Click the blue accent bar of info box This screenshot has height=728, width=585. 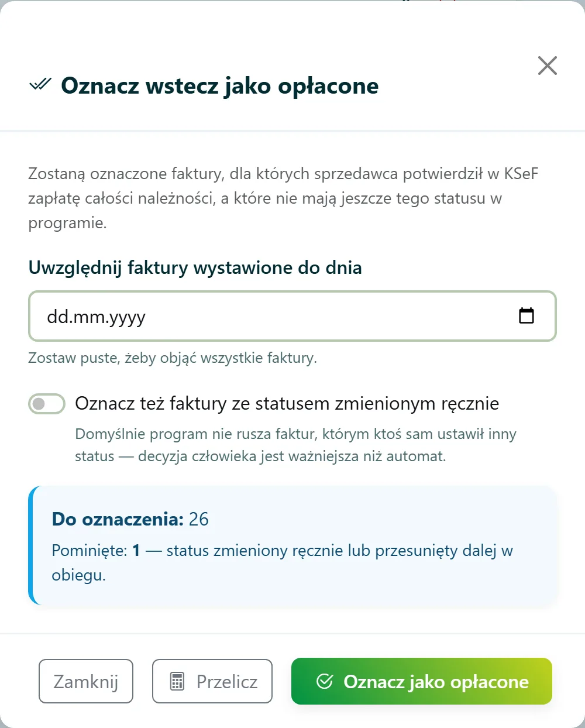click(x=32, y=545)
